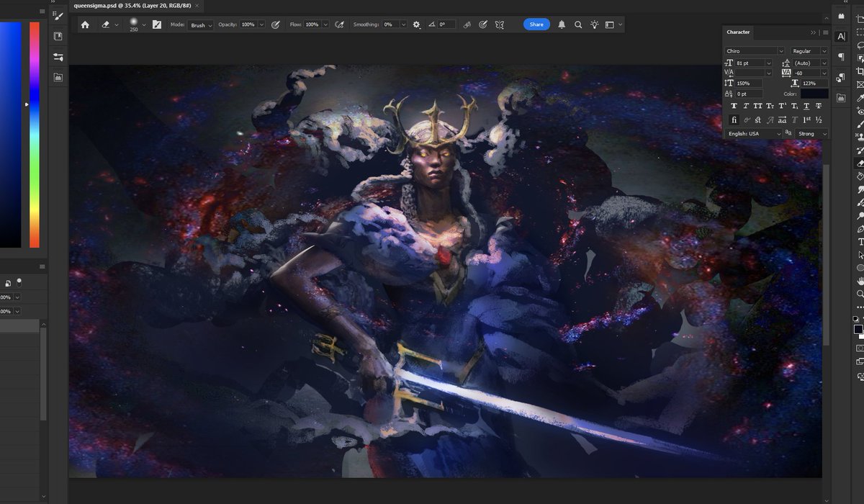The height and width of the screenshot is (504, 864).
Task: Select the Zoom tool in the right toolbar
Action: [858, 293]
